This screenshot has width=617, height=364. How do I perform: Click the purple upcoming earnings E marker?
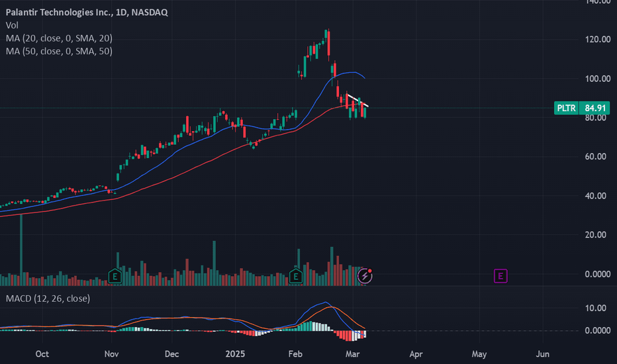tap(500, 276)
